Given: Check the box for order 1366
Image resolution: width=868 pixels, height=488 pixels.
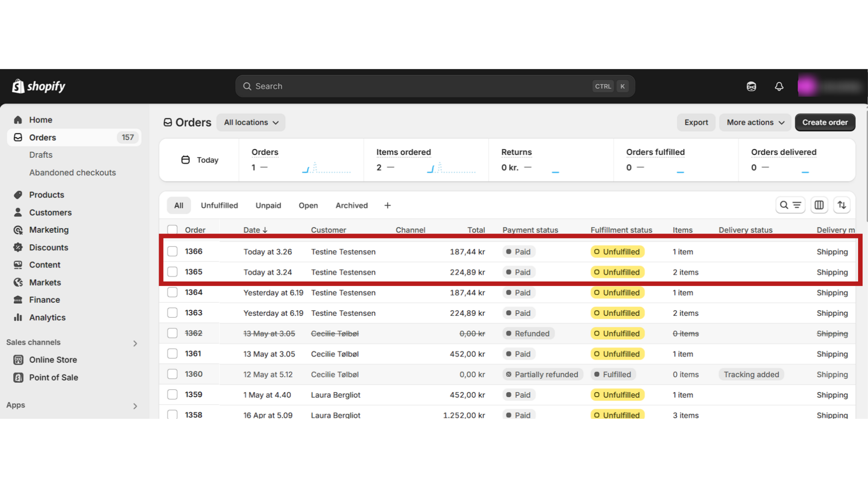Looking at the screenshot, I should point(172,251).
